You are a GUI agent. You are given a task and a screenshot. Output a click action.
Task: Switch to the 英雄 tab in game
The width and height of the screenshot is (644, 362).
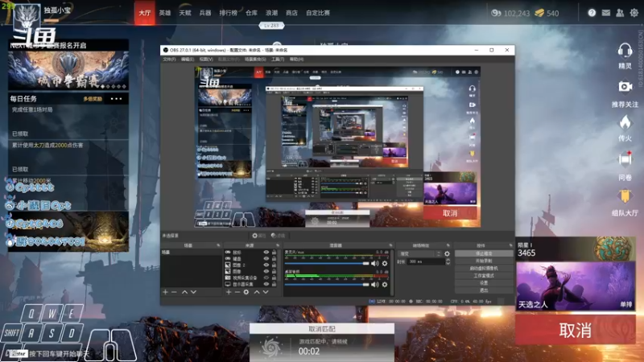pos(165,13)
